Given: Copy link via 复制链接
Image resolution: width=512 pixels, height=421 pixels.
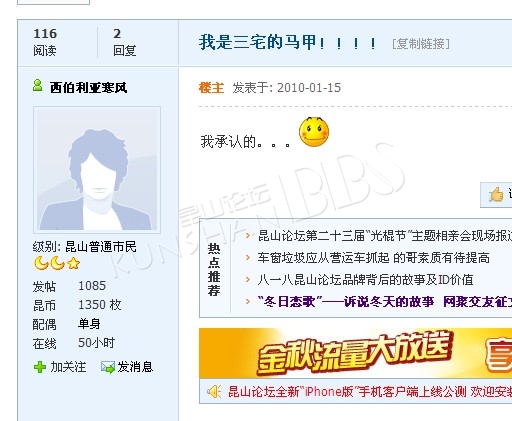Looking at the screenshot, I should [x=421, y=43].
